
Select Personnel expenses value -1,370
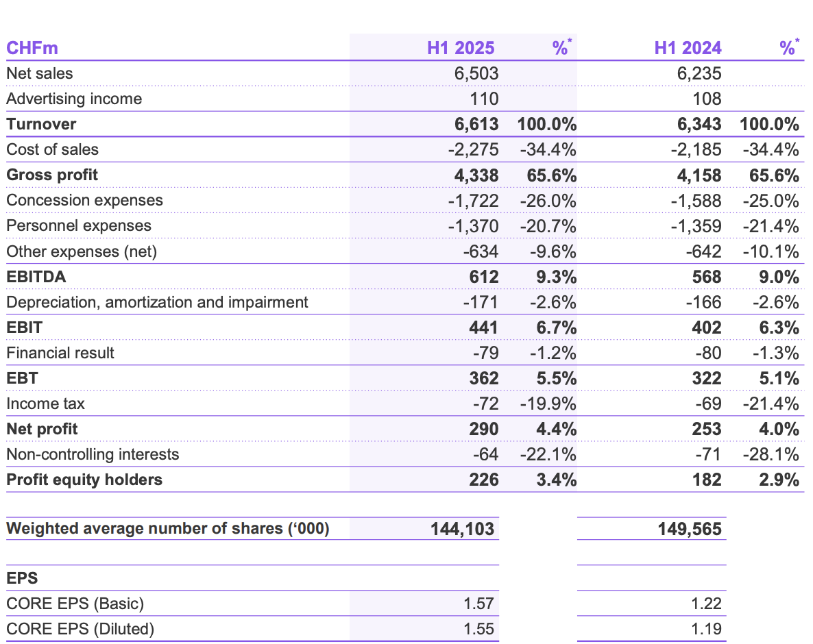(x=473, y=226)
